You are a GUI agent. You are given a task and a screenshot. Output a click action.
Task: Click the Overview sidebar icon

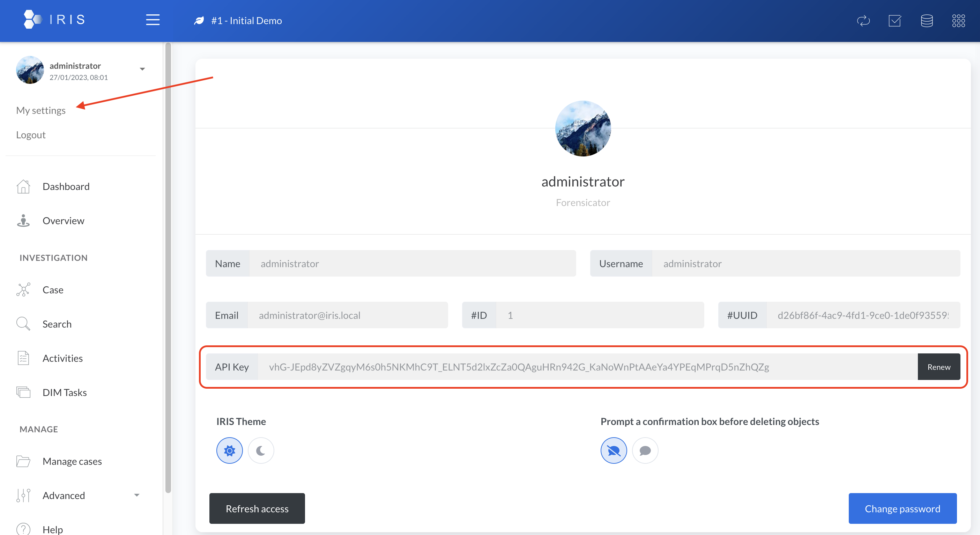(23, 220)
